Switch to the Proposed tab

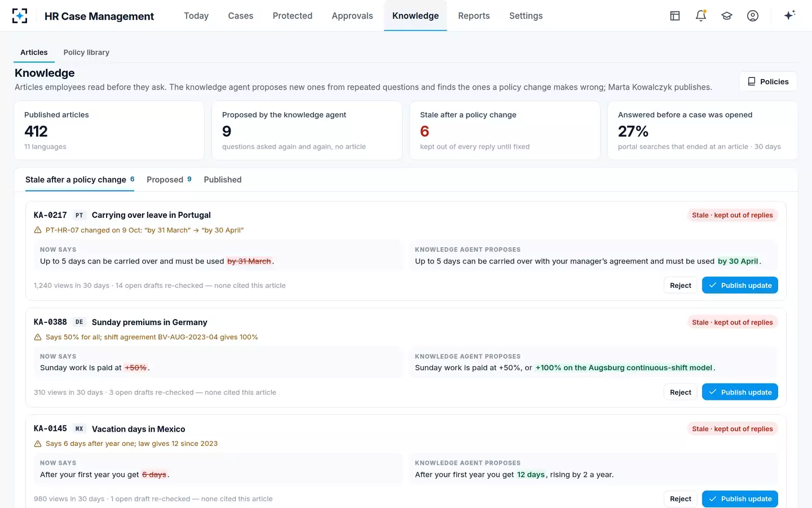pyautogui.click(x=169, y=179)
